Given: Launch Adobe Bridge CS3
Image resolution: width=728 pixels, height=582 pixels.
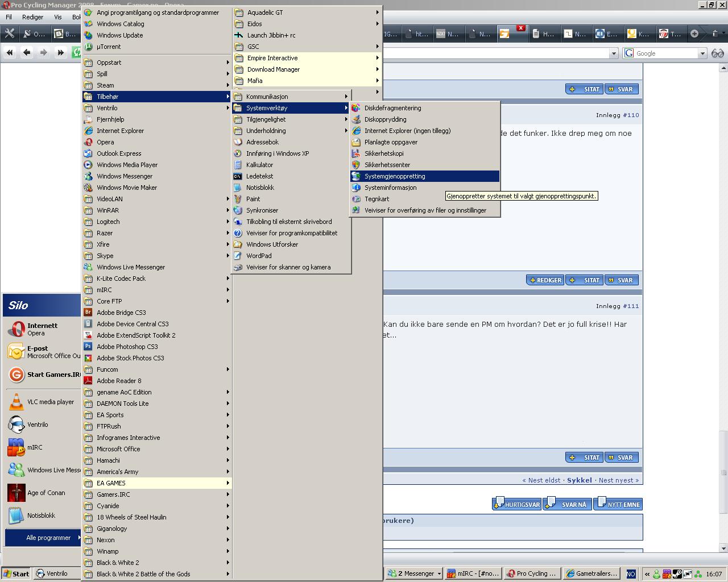Looking at the screenshot, I should (156, 313).
